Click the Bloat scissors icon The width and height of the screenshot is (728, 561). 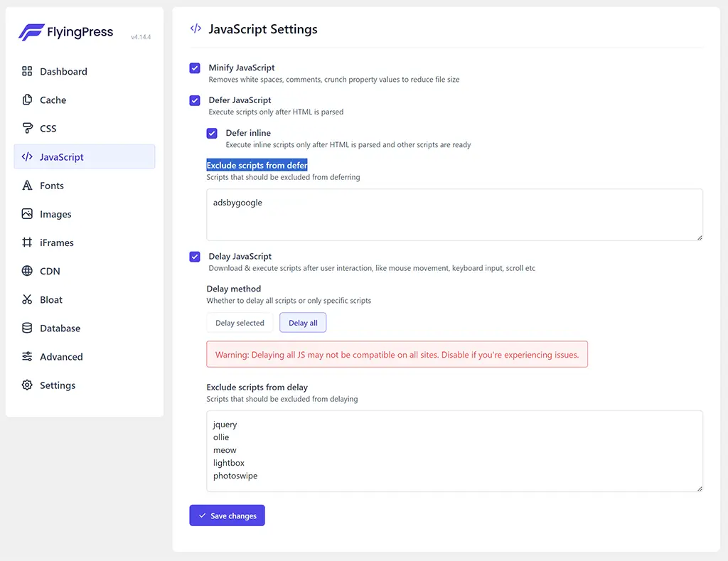(26, 299)
